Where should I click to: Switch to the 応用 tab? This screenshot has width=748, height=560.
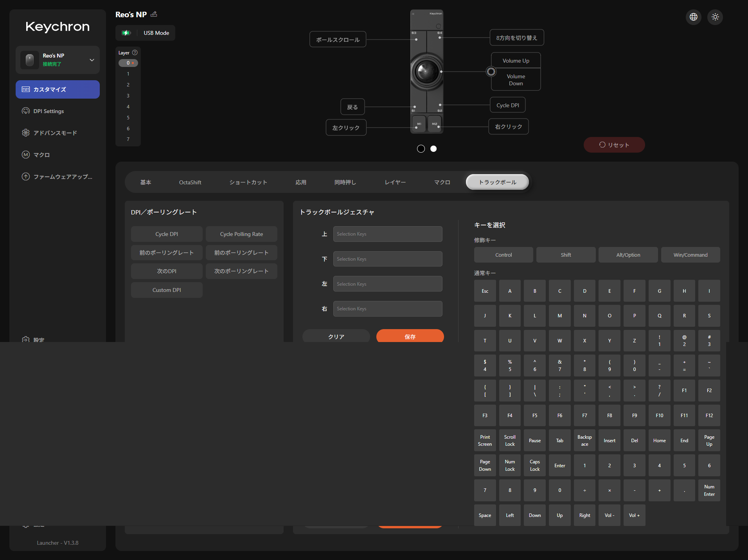point(301,182)
